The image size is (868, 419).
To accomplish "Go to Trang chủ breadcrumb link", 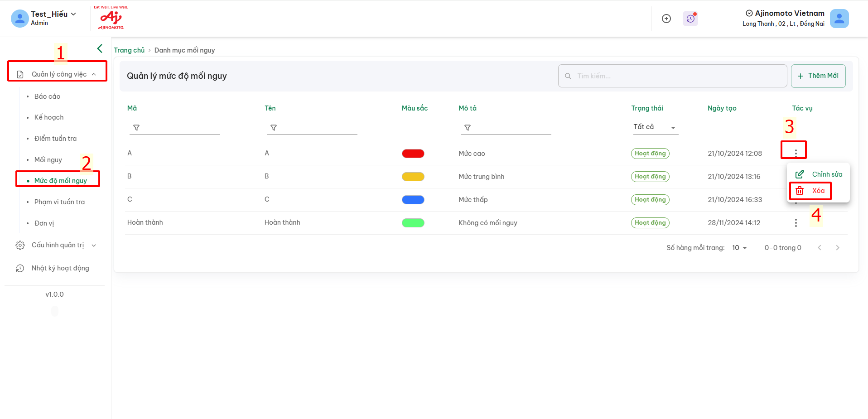I will 129,50.
